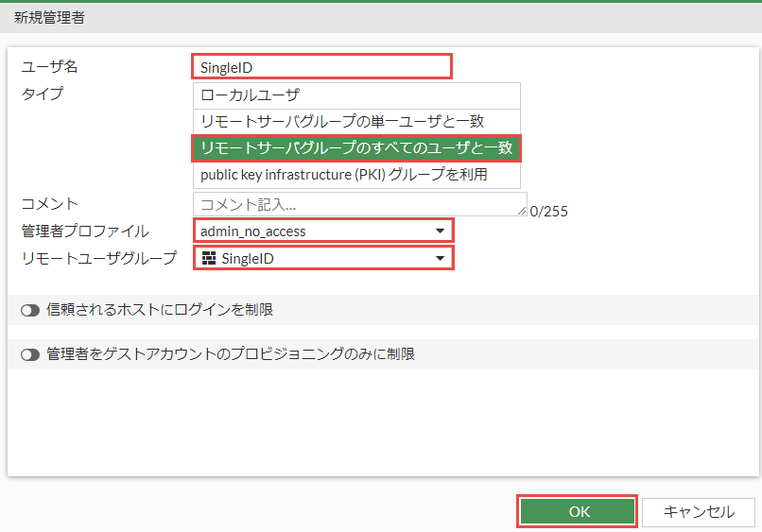Choose リモートサーバグループの単一ユーザと一致 type
Image resolution: width=762 pixels, height=532 pixels.
tap(355, 122)
